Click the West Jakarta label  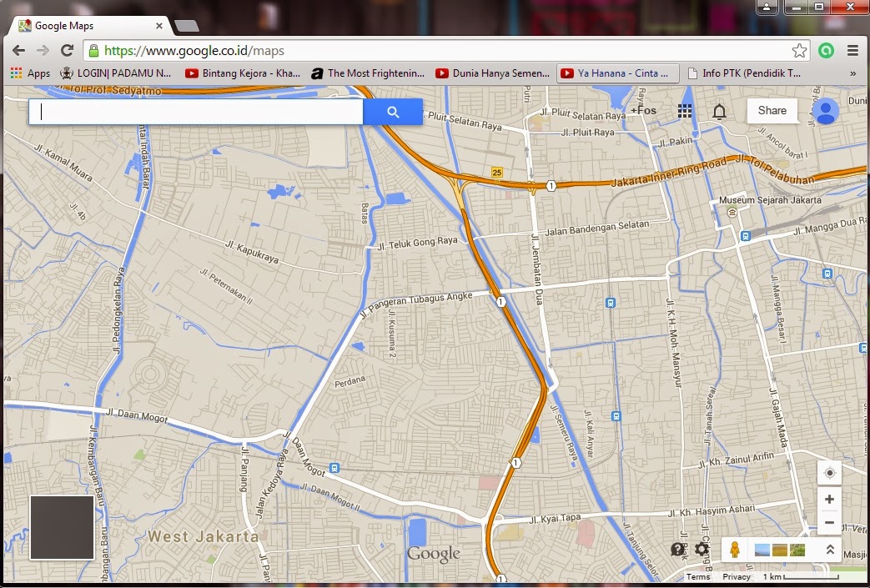[x=203, y=536]
